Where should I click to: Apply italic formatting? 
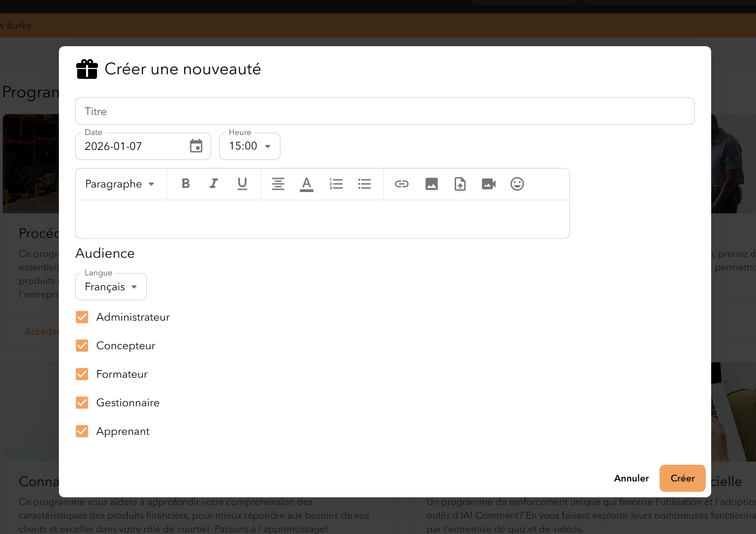pyautogui.click(x=214, y=183)
